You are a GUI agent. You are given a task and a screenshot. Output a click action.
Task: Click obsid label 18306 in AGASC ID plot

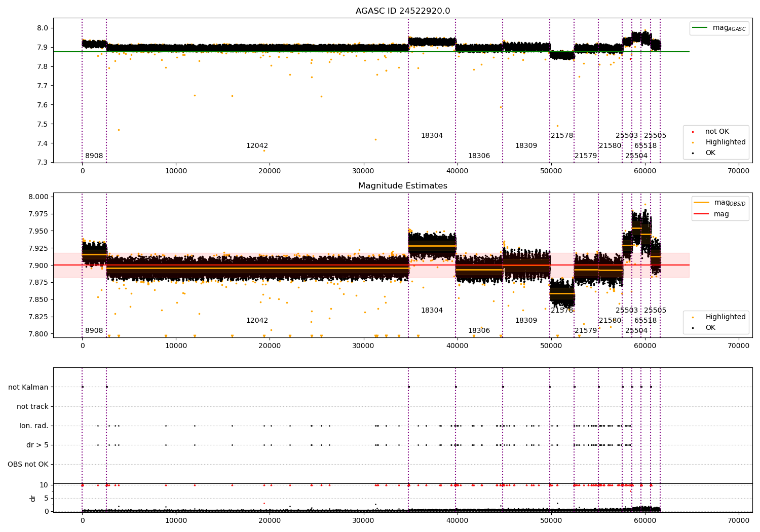point(479,156)
